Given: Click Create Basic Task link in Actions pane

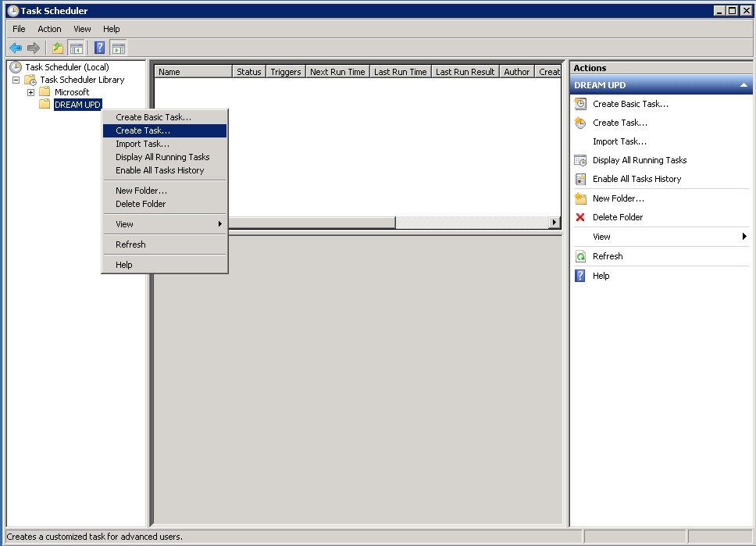Looking at the screenshot, I should click(x=630, y=104).
